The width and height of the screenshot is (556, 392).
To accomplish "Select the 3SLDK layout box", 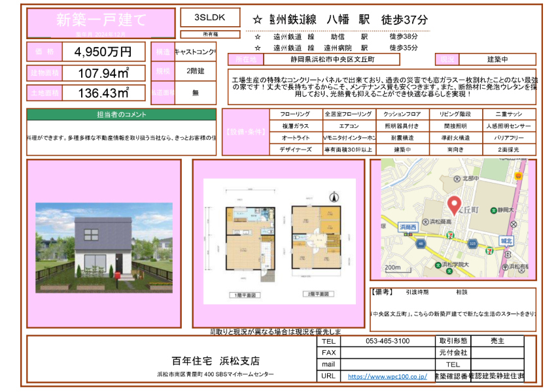I will coord(210,18).
